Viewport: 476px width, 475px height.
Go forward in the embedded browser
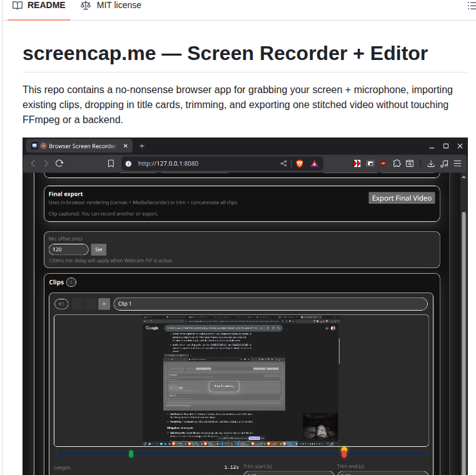coord(46,164)
